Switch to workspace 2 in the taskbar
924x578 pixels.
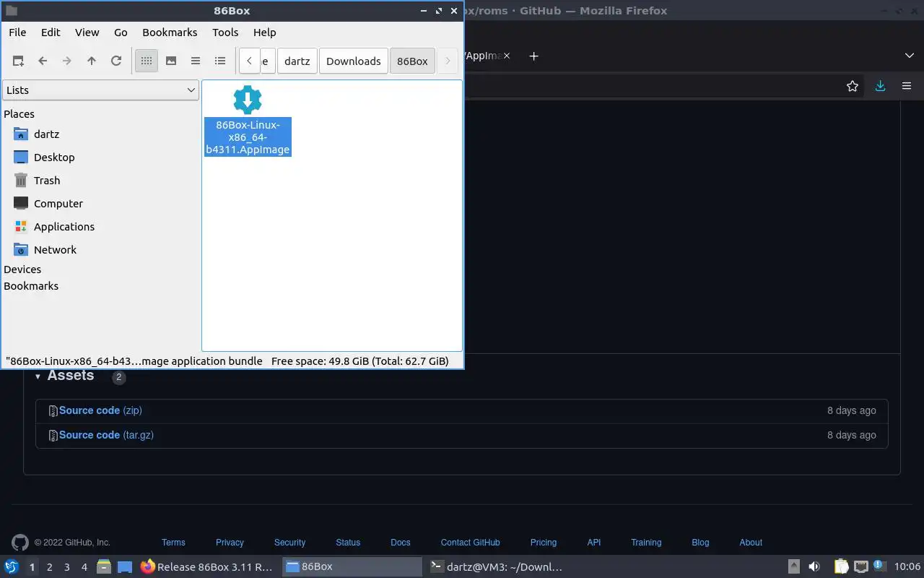[49, 568]
